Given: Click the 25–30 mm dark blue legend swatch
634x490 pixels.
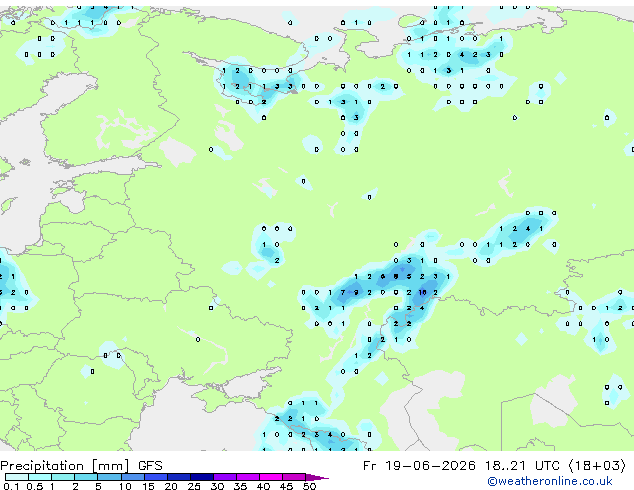Looking at the screenshot, I should point(202,477).
